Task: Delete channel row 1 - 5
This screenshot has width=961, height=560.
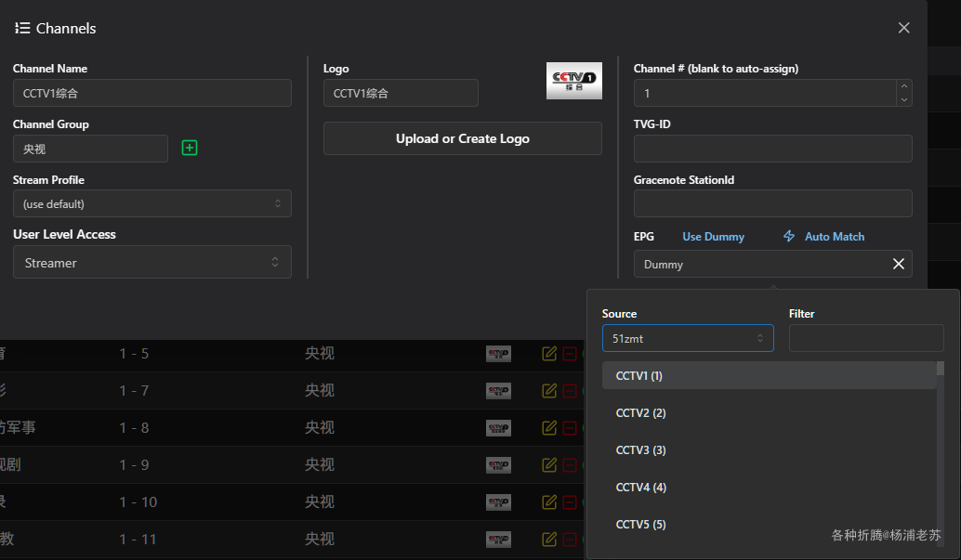Action: click(570, 354)
